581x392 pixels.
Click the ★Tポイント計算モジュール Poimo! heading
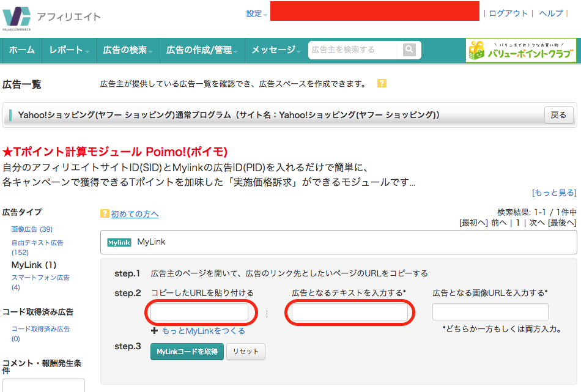coord(115,152)
